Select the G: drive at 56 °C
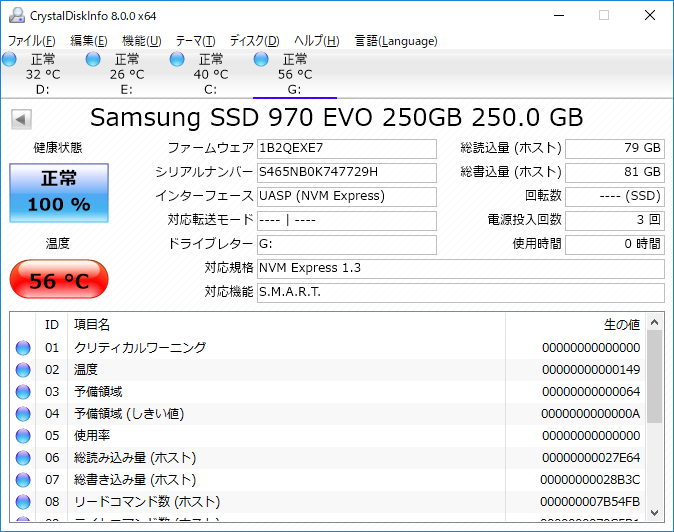The image size is (674, 532). click(294, 74)
